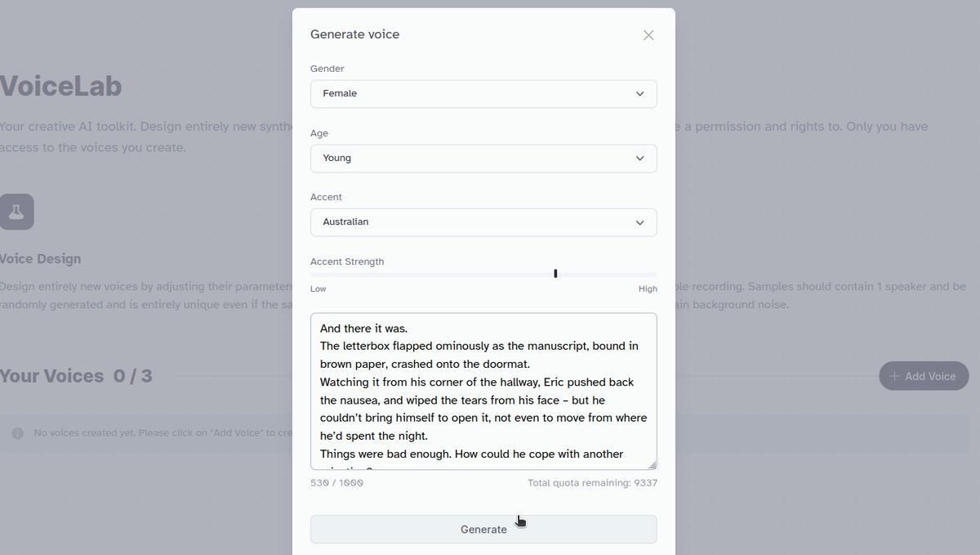Click the Add Voice button
Viewport: 980px width, 555px height.
[924, 376]
